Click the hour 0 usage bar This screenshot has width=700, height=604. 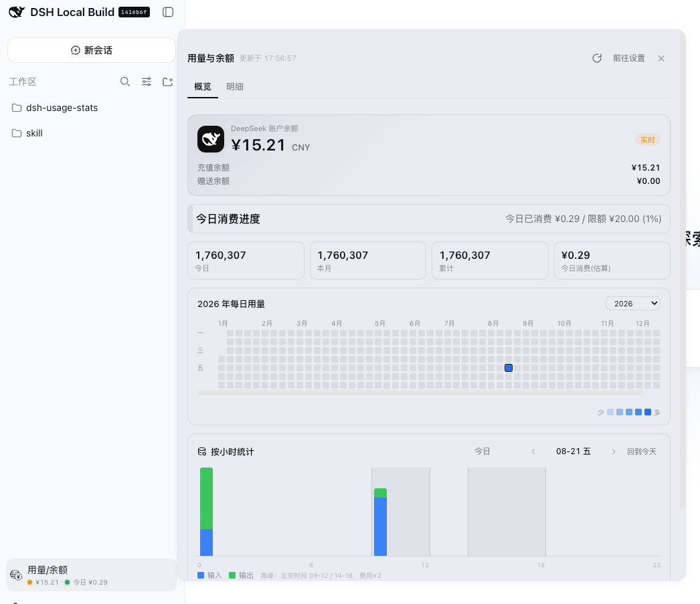click(x=206, y=512)
